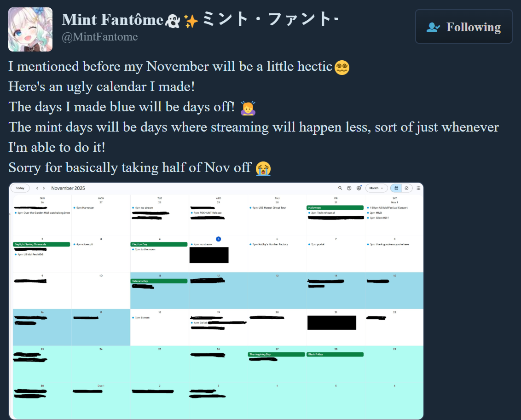Open the Black Friday event bar
Image resolution: width=521 pixels, height=420 pixels.
[x=335, y=354]
